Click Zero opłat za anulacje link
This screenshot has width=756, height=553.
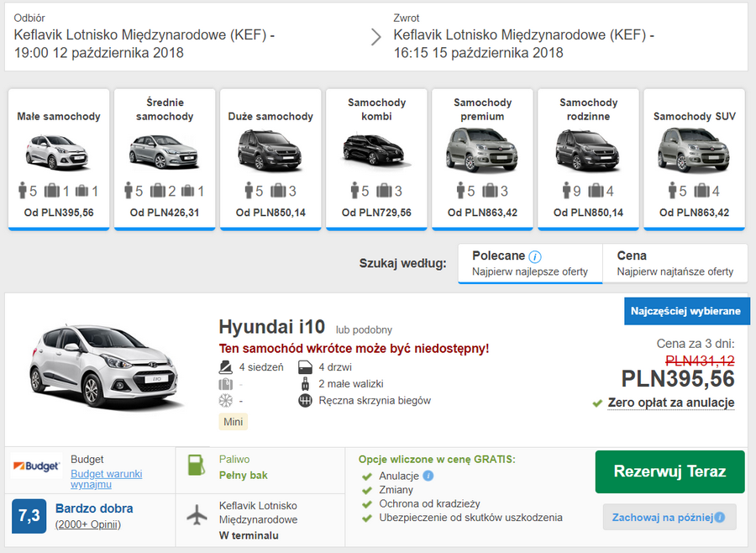point(671,403)
